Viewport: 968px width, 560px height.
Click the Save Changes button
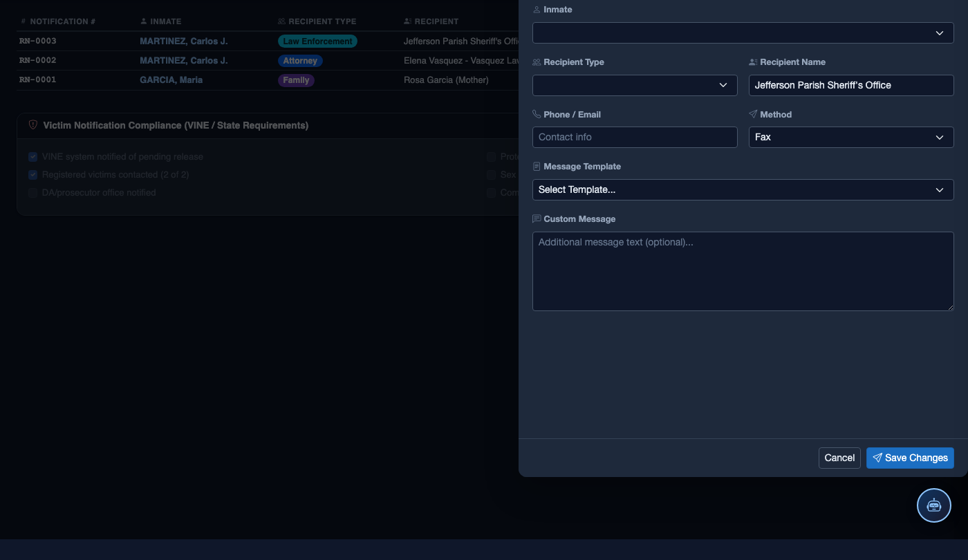point(910,458)
